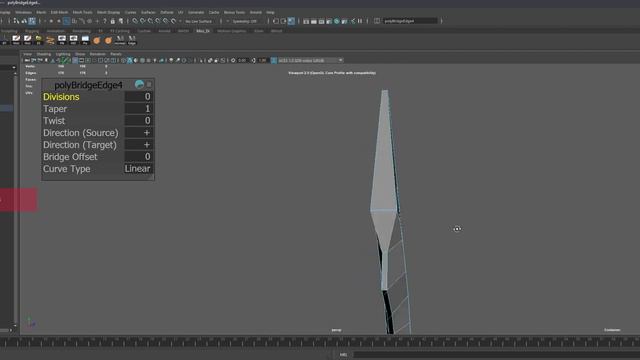Viewport: 640px width, 360px height.
Task: Switch to the FX Caching shelf tab
Action: point(120,31)
